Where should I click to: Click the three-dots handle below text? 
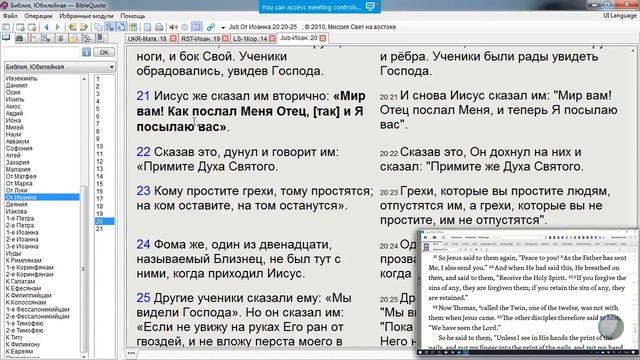131,353
